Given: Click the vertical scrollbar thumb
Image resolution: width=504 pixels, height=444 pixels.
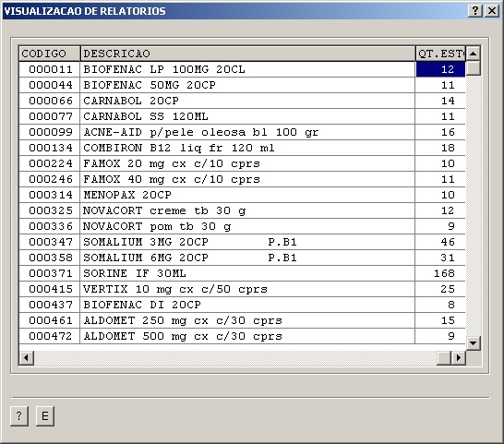Looking at the screenshot, I should click(473, 68).
